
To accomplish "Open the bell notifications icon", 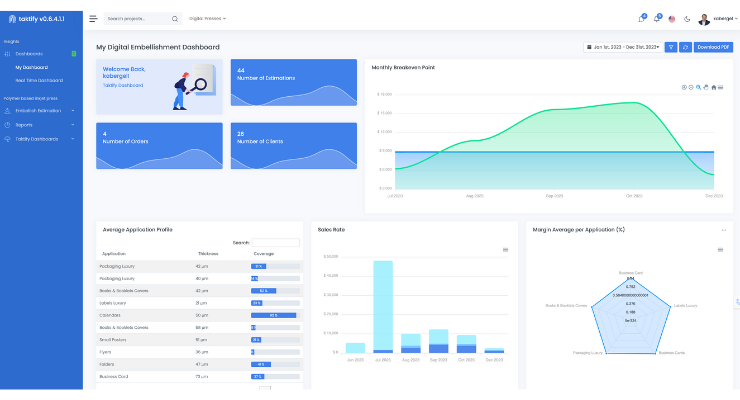I will (656, 18).
